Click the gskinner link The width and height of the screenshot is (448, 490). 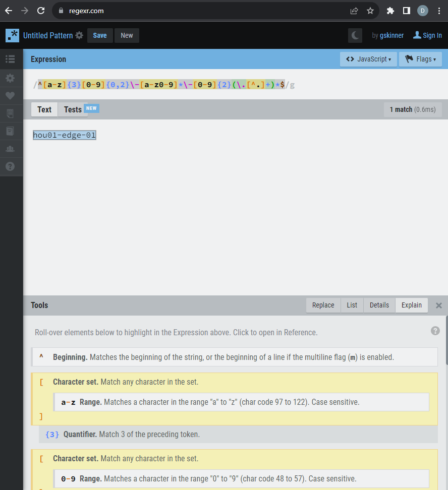coord(391,35)
